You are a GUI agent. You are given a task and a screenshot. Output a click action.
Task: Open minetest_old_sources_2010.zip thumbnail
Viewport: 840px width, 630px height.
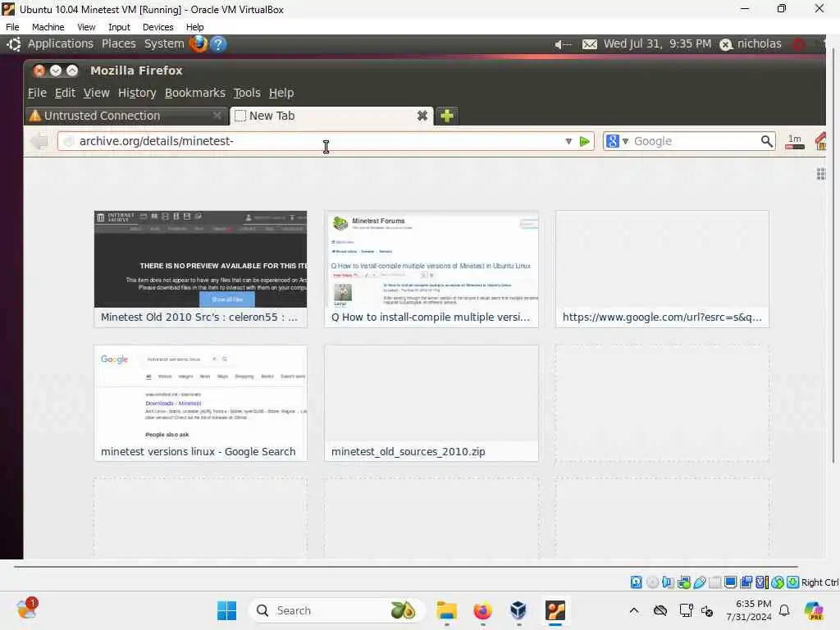coord(431,403)
